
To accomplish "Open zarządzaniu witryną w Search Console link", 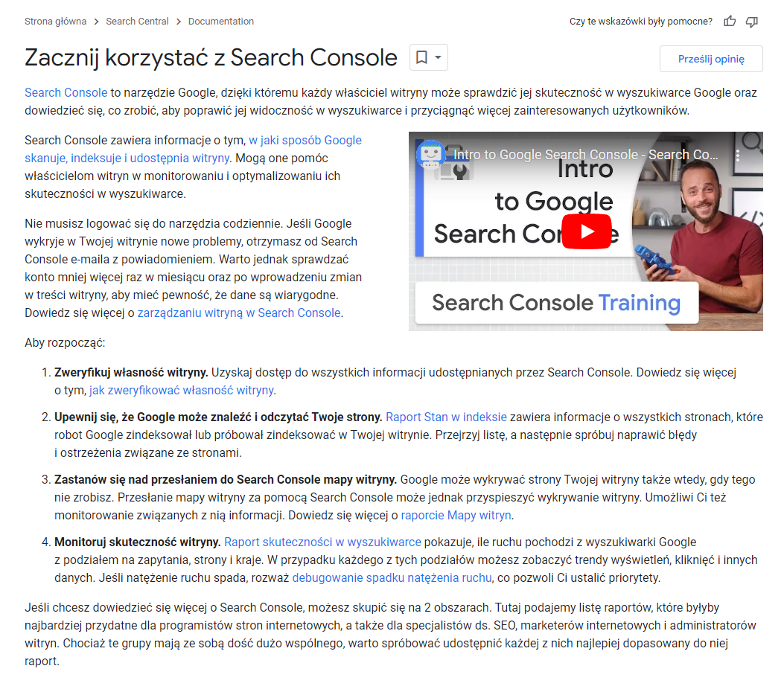I will 239,313.
